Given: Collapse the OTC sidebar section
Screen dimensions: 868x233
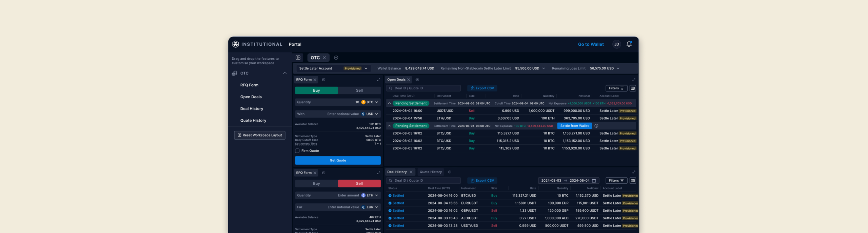Looking at the screenshot, I should (x=285, y=73).
